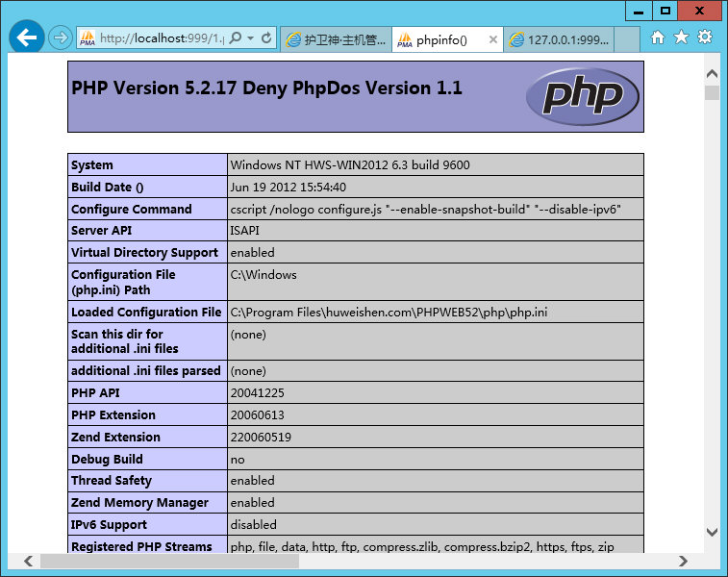Click the 'additional .ini files parsed' label
The width and height of the screenshot is (728, 577).
[146, 371]
